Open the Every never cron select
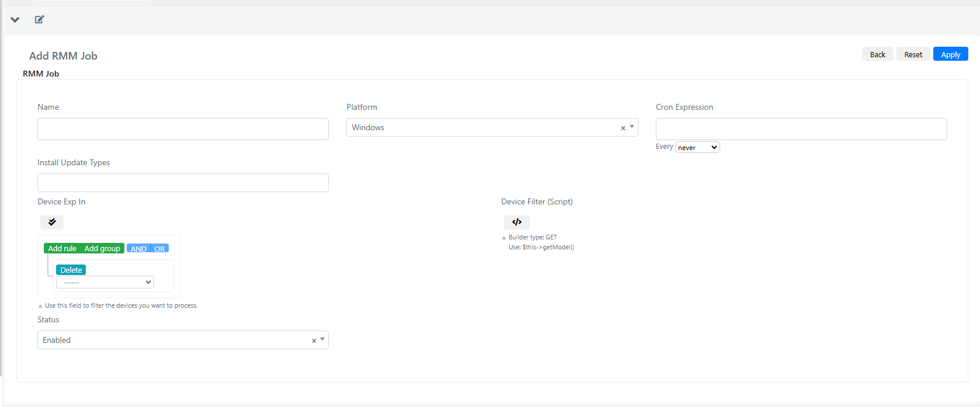 (x=697, y=148)
